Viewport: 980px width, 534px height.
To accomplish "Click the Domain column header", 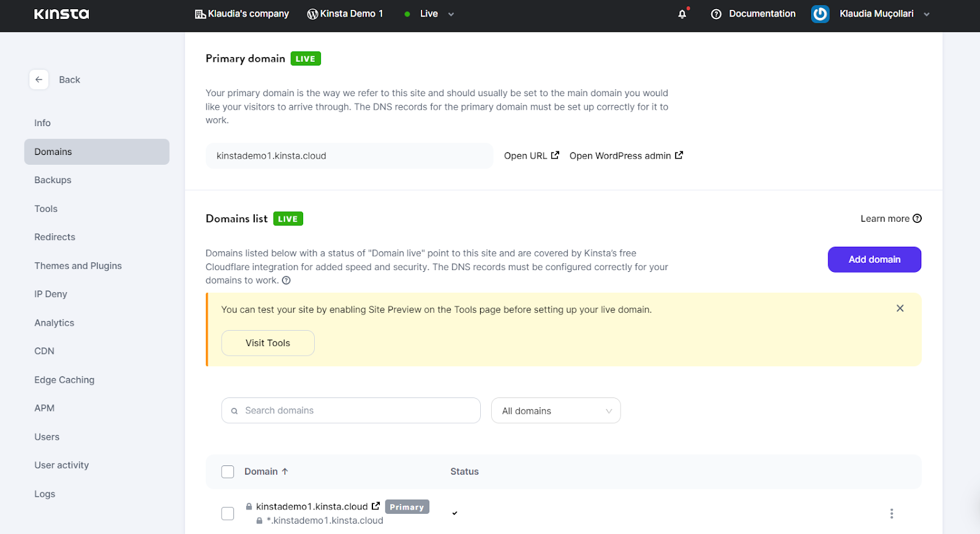I will click(x=261, y=472).
